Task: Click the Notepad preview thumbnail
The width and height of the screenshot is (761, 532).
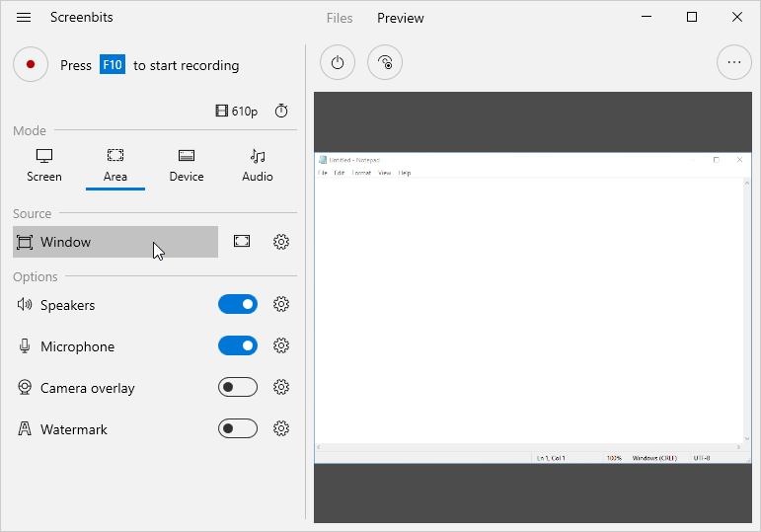Action: (533, 308)
